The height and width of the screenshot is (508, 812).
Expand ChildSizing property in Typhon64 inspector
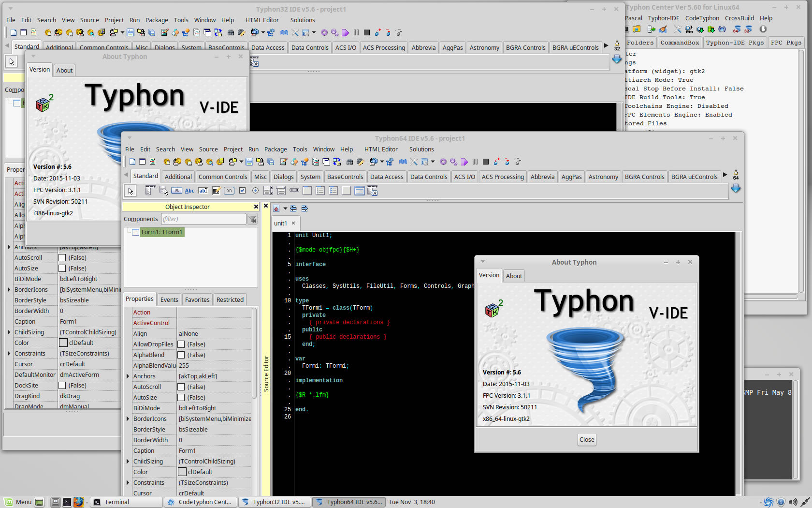128,461
